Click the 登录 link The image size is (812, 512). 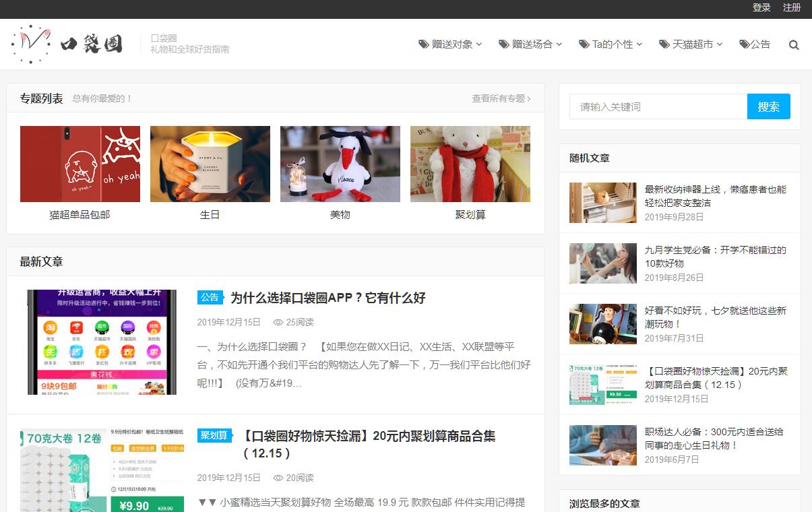pyautogui.click(x=761, y=7)
